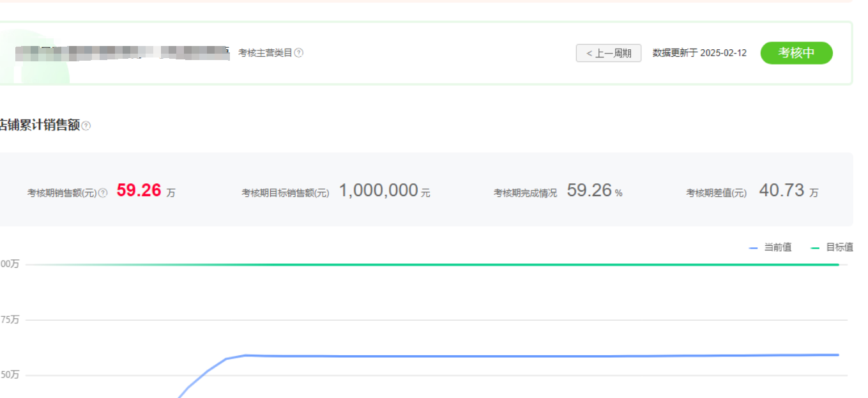Go to previous period with 上一周期

(x=608, y=53)
